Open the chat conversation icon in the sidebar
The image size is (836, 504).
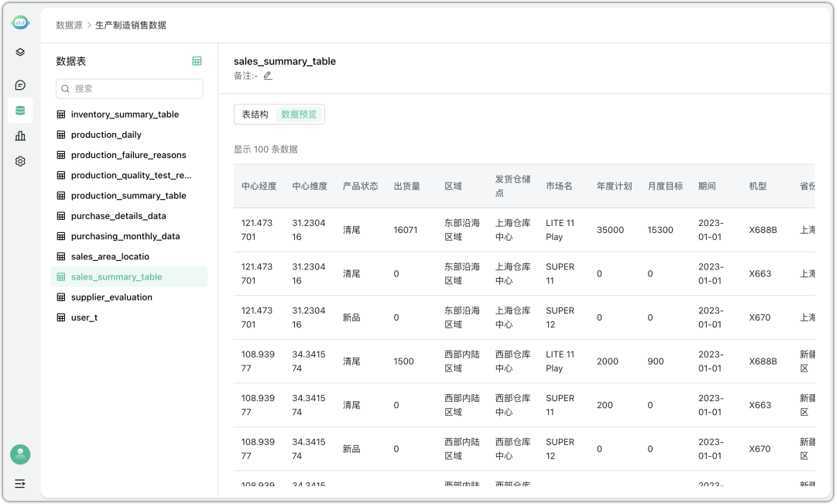pyautogui.click(x=19, y=84)
